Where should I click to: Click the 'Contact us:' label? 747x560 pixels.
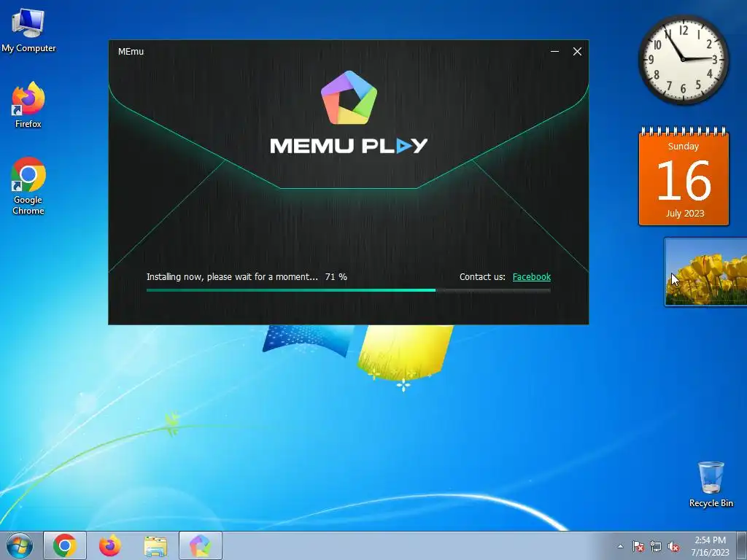coord(482,276)
